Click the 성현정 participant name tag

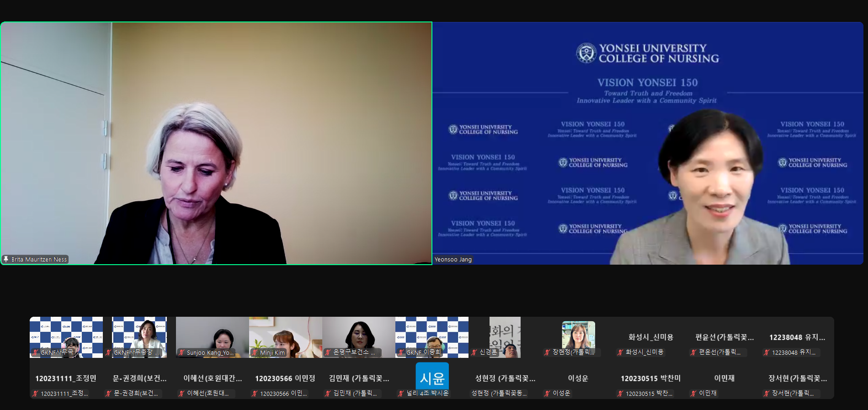[x=499, y=393]
